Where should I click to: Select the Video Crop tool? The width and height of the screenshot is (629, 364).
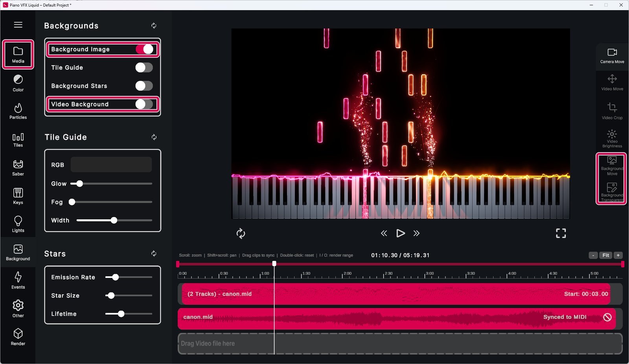(x=612, y=111)
